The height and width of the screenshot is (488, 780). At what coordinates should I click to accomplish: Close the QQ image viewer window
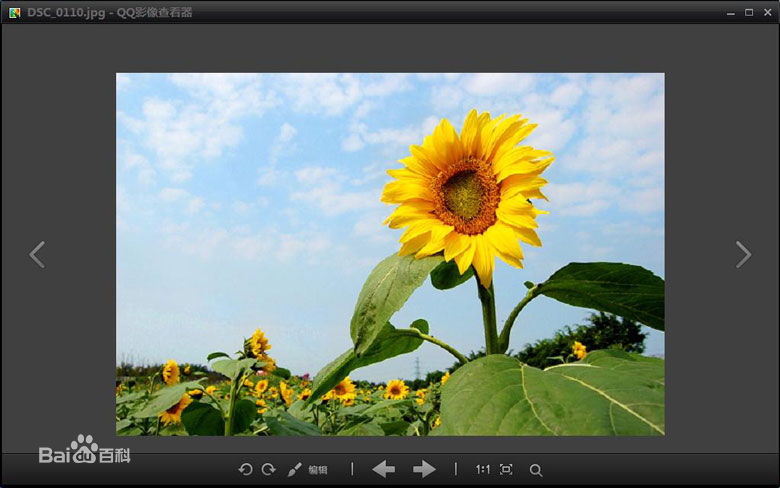point(767,12)
